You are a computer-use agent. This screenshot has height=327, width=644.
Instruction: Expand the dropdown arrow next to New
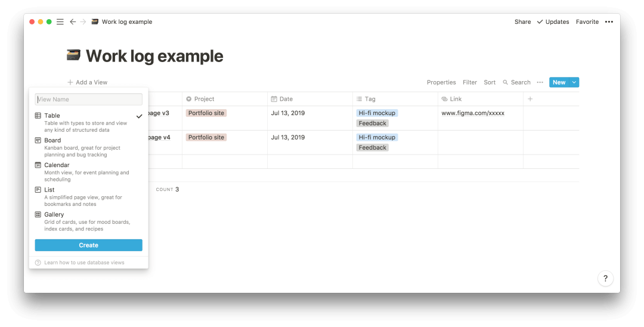[574, 82]
